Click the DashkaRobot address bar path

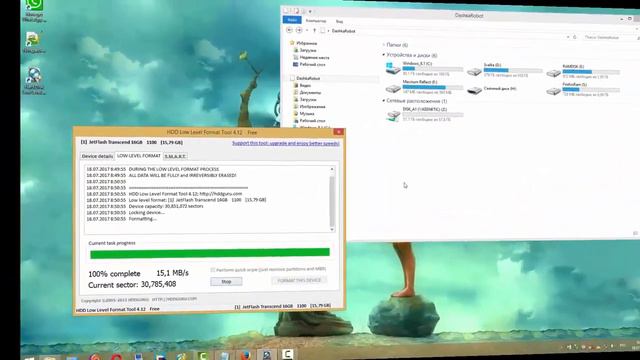pyautogui.click(x=343, y=31)
